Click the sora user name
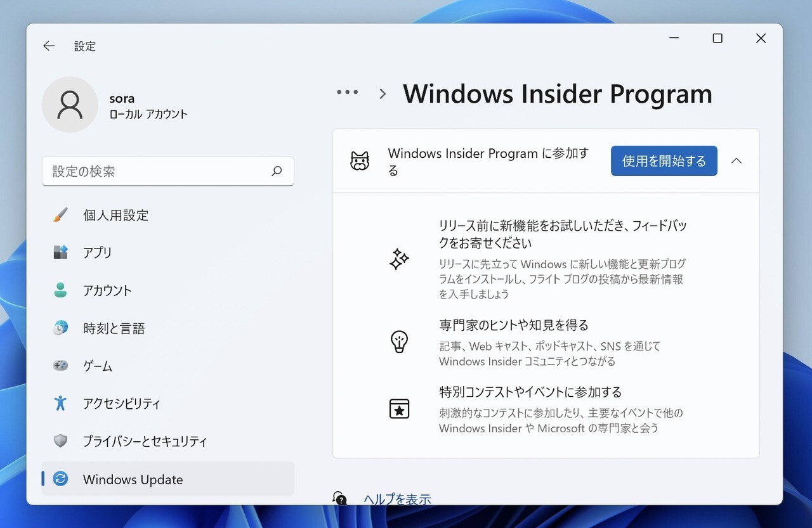Viewport: 812px width, 528px height. coord(122,99)
